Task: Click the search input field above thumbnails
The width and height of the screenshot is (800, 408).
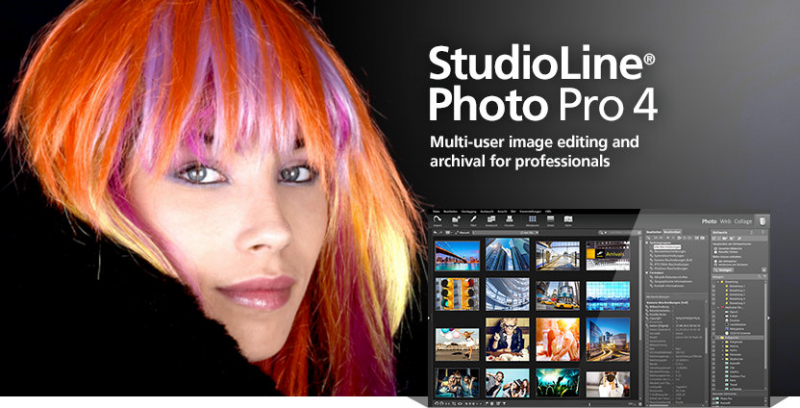Action: coord(621,233)
